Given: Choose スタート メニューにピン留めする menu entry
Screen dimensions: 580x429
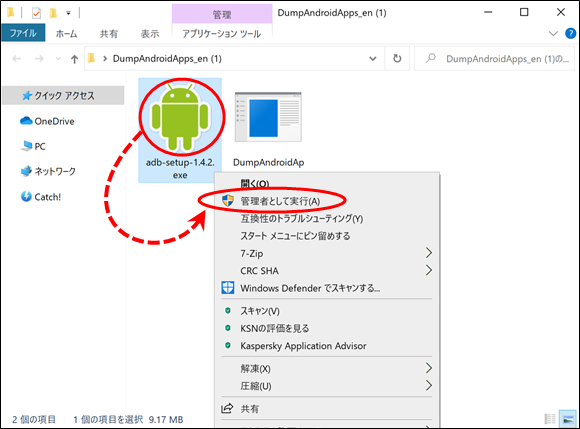Looking at the screenshot, I should [x=327, y=236].
